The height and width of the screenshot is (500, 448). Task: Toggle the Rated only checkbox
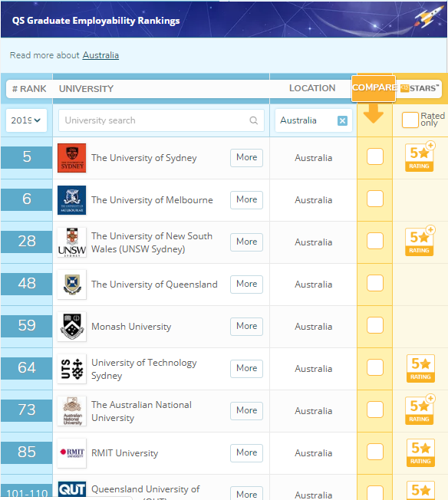click(410, 120)
